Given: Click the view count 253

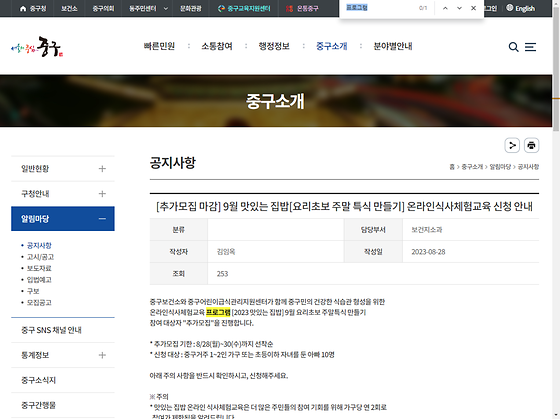Looking at the screenshot, I should [222, 274].
